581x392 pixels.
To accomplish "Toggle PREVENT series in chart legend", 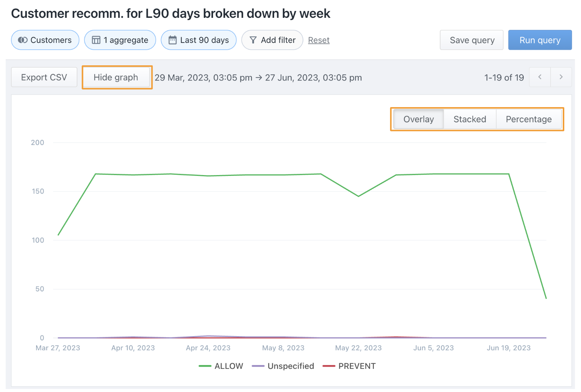I will coord(357,366).
